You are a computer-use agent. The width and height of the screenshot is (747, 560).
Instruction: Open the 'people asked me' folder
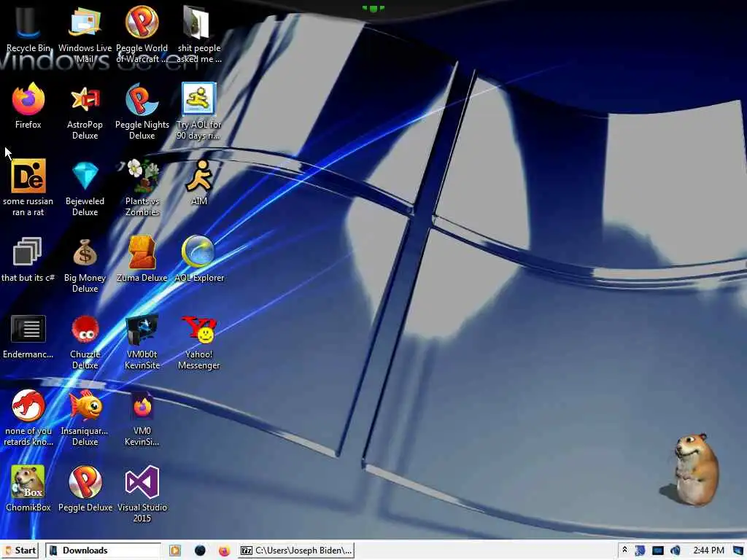tap(198, 34)
